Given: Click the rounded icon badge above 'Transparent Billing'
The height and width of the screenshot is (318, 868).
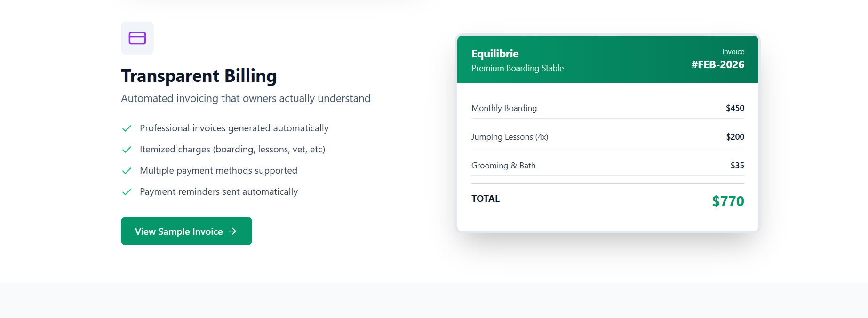Looking at the screenshot, I should pyautogui.click(x=137, y=38).
